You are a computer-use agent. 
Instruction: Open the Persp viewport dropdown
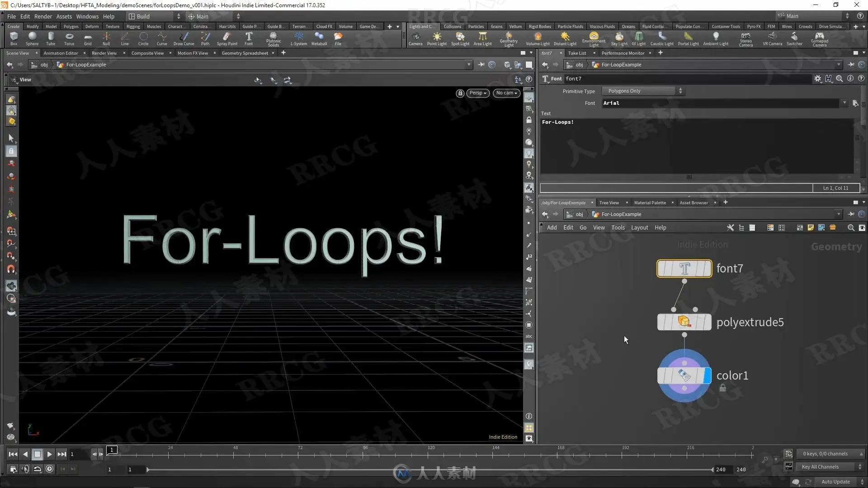tap(477, 93)
